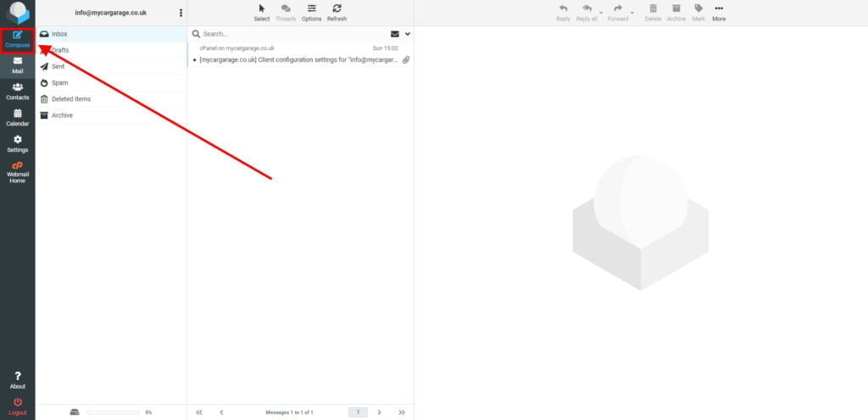Open list Options
Viewport: 868px width, 420px height.
312,12
